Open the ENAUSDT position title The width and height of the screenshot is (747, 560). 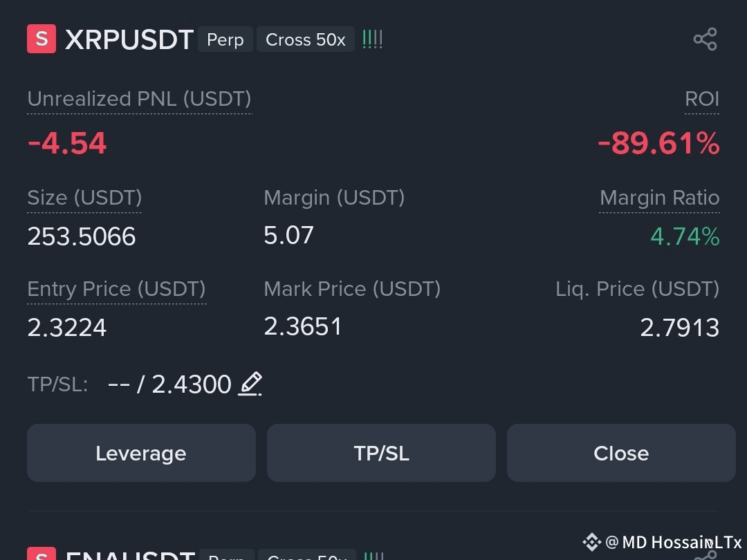pyautogui.click(x=130, y=555)
